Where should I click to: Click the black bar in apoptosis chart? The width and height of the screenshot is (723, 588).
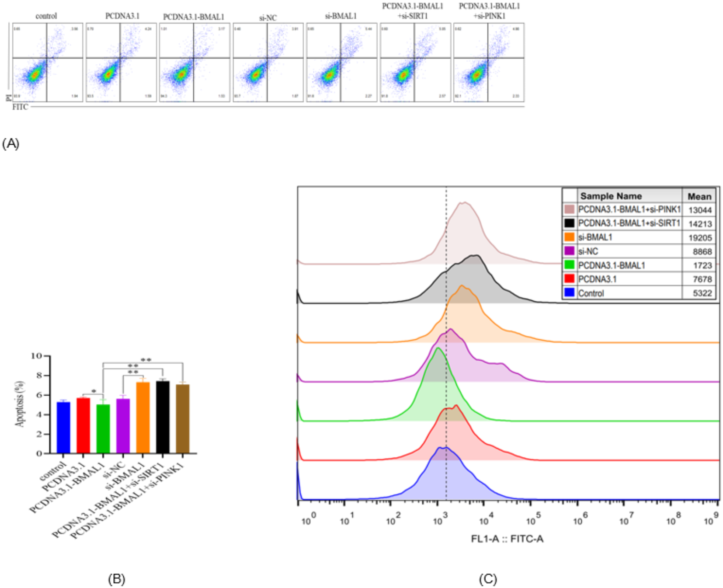(163, 417)
